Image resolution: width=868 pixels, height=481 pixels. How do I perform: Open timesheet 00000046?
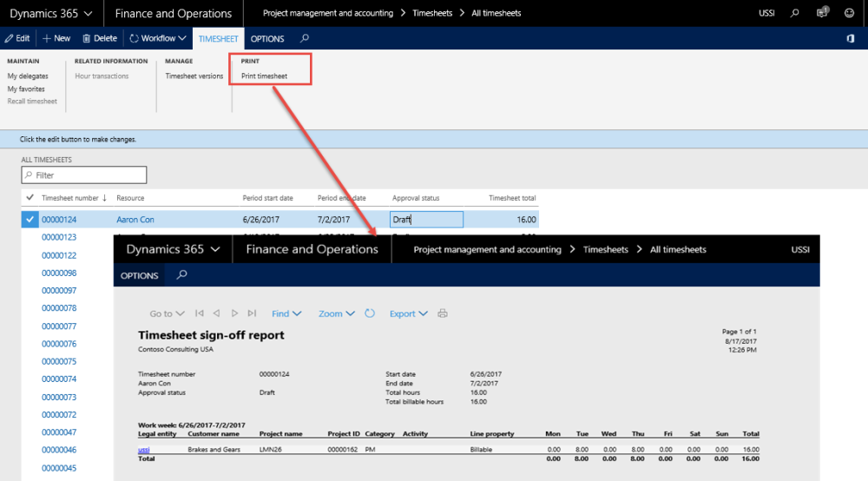(59, 450)
